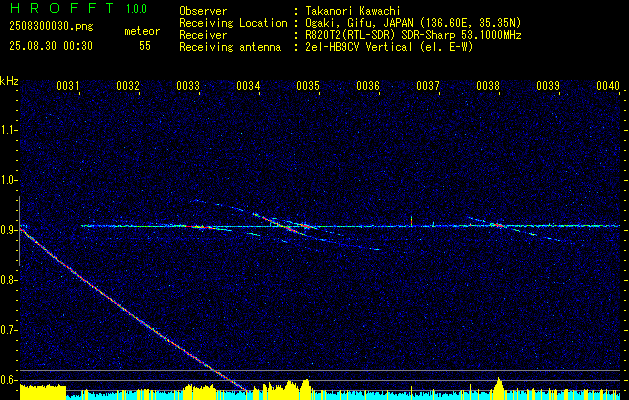
Task: Click location Ogaki, Gifu, JAPAN coordinates
Action: [x=413, y=23]
